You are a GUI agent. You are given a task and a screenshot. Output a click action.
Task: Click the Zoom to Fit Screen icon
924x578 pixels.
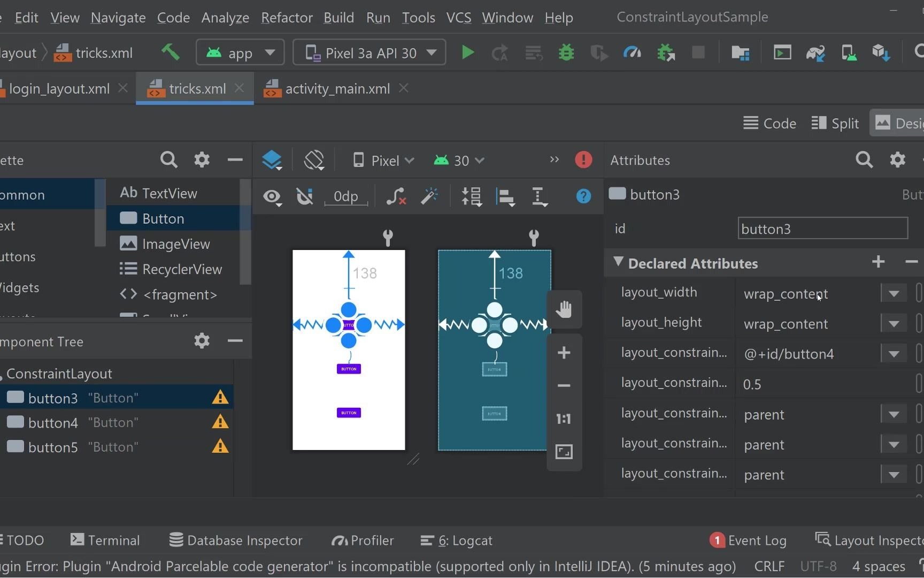564,452
